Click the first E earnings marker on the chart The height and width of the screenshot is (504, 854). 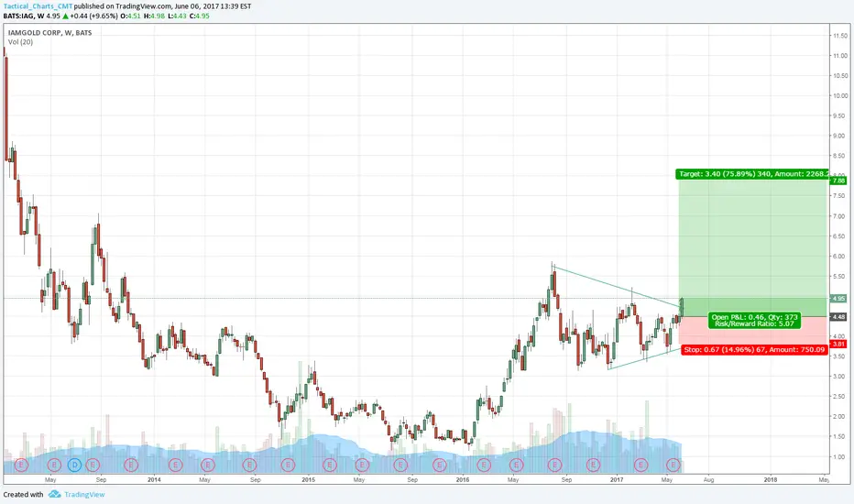(x=21, y=465)
